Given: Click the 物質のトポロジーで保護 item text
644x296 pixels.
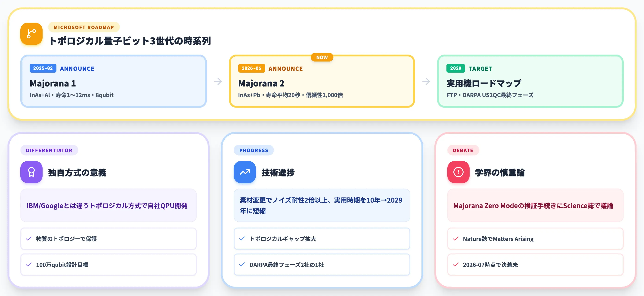Looking at the screenshot, I should click(66, 239).
